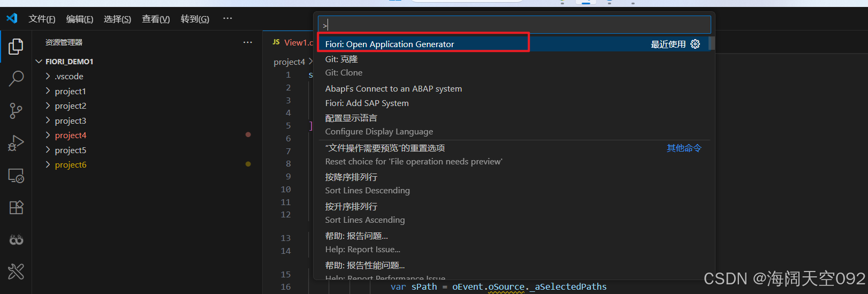Click the command palette scrollbar thumb

point(712,43)
